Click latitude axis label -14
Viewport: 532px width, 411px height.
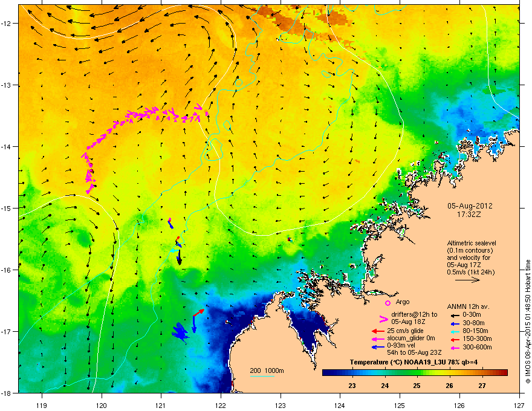pos(7,147)
